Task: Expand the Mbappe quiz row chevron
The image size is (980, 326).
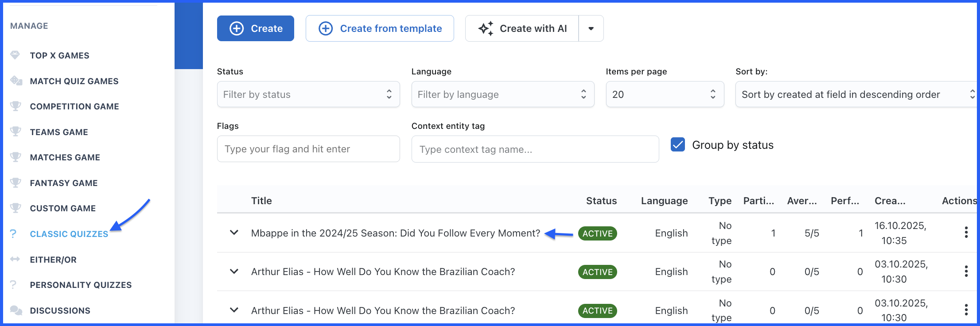Action: (x=234, y=233)
